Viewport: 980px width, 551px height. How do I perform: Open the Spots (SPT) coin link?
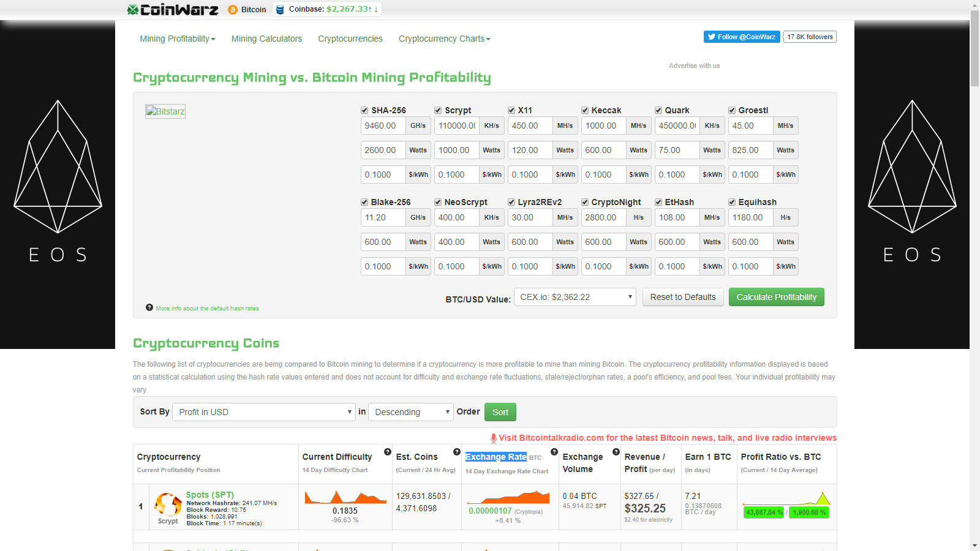(210, 495)
